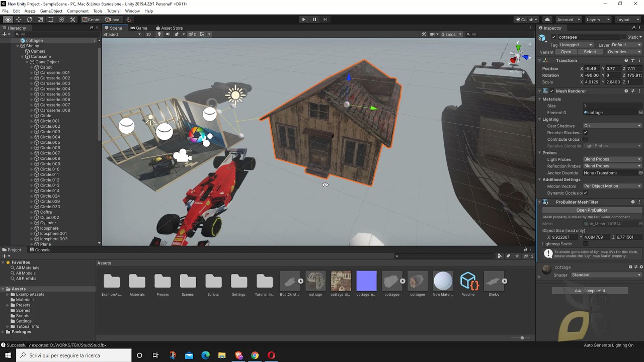Viewport: 644px width, 362px height.
Task: Open the Layers dropdown
Action: tap(597, 20)
